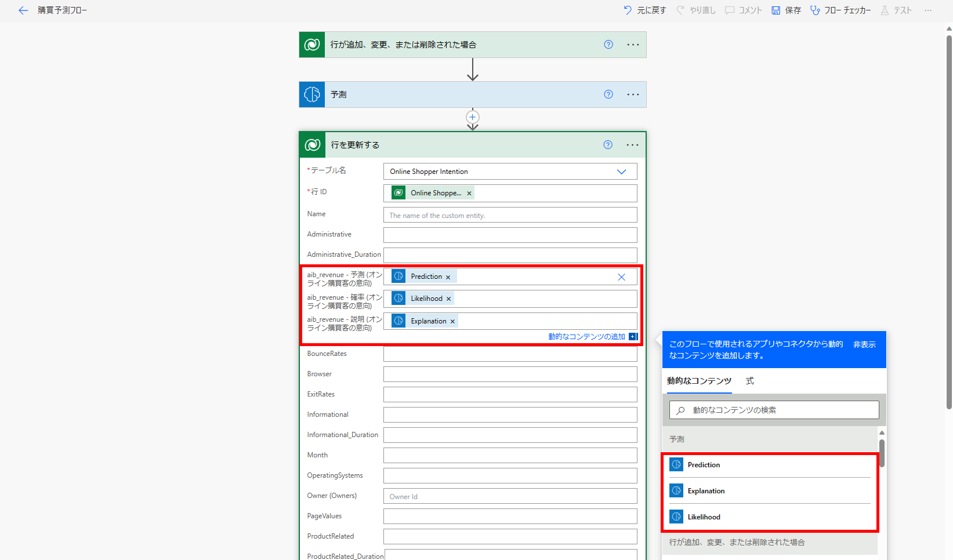Click the Explanation token in the form

click(425, 321)
